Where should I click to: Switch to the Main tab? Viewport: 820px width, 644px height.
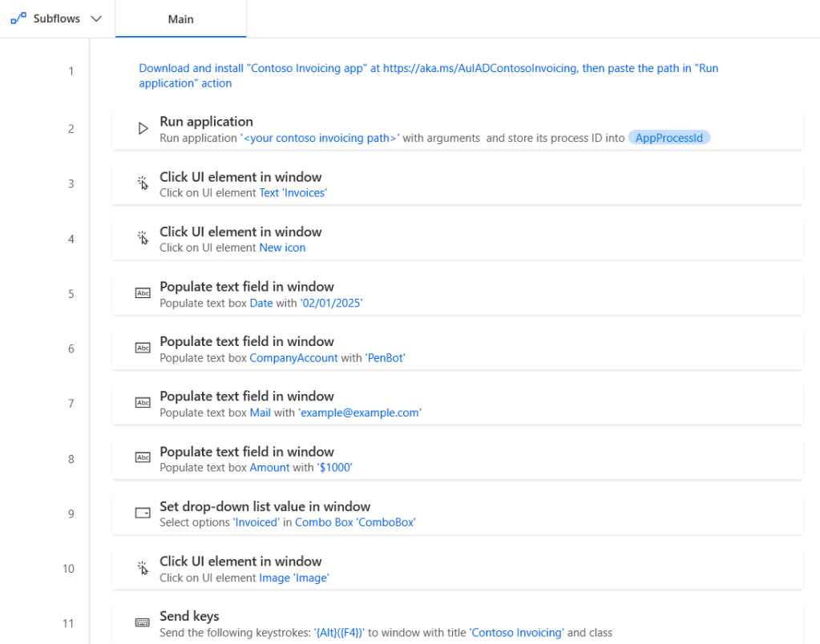180,19
